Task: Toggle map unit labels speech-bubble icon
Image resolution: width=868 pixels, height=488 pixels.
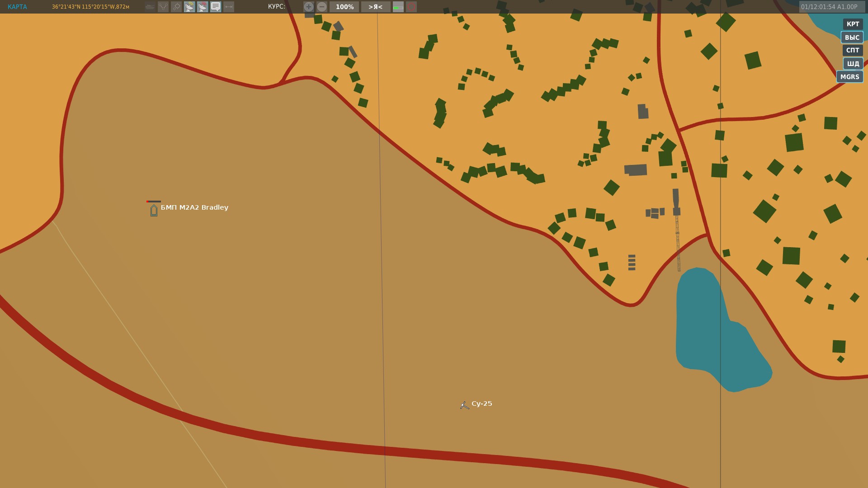Action: (216, 7)
